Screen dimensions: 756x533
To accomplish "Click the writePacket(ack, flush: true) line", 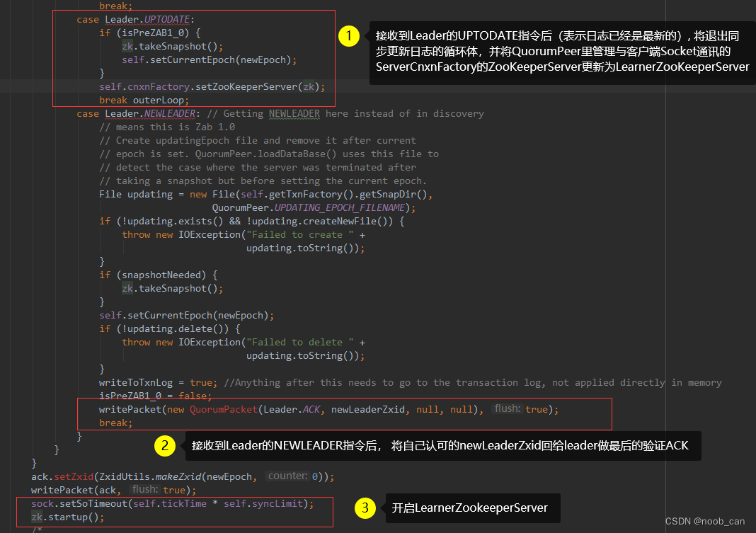I will pos(106,489).
